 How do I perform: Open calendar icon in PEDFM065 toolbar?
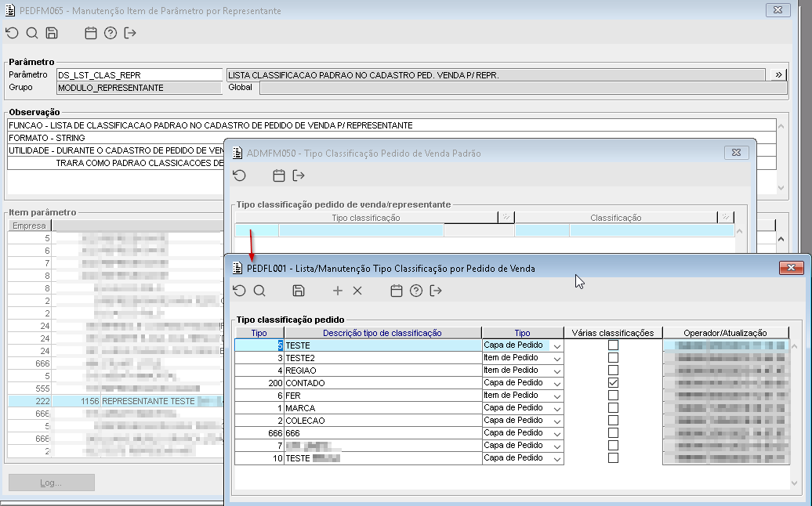coord(91,33)
